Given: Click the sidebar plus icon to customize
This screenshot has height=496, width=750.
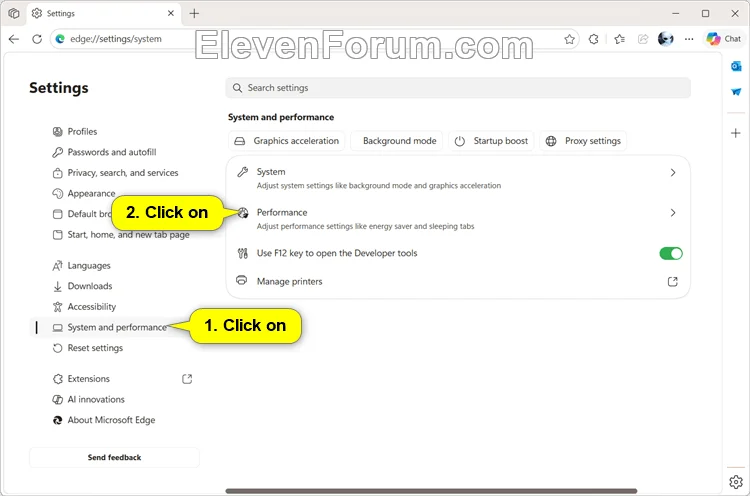Looking at the screenshot, I should coord(736,133).
